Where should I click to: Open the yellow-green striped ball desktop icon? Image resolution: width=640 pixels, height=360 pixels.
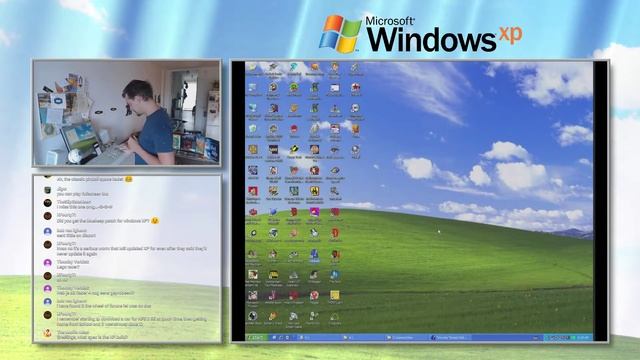click(294, 149)
